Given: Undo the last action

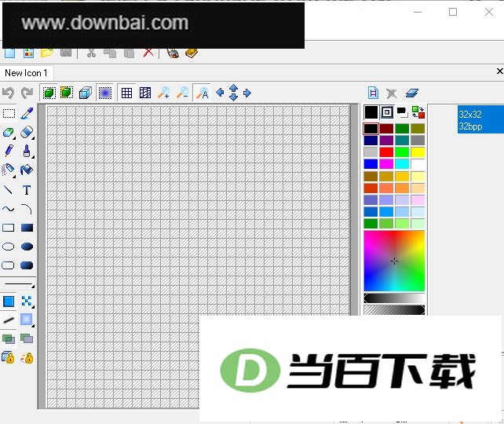Looking at the screenshot, I should tap(9, 93).
